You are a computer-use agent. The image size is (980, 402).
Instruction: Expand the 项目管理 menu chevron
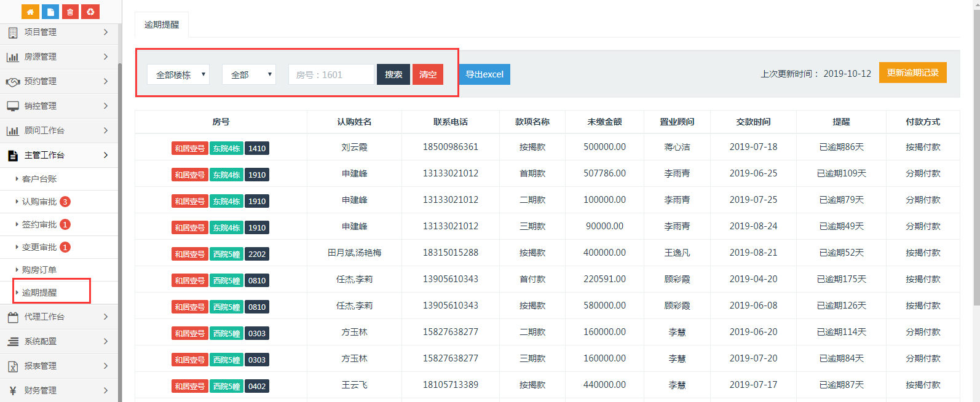[x=106, y=32]
